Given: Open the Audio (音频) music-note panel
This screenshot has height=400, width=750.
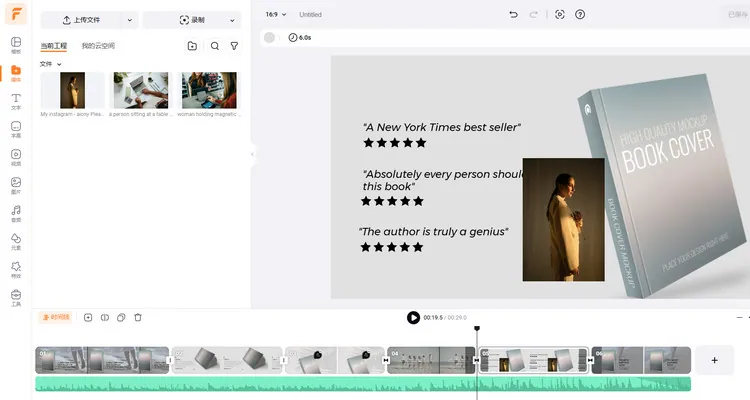Looking at the screenshot, I should (16, 213).
